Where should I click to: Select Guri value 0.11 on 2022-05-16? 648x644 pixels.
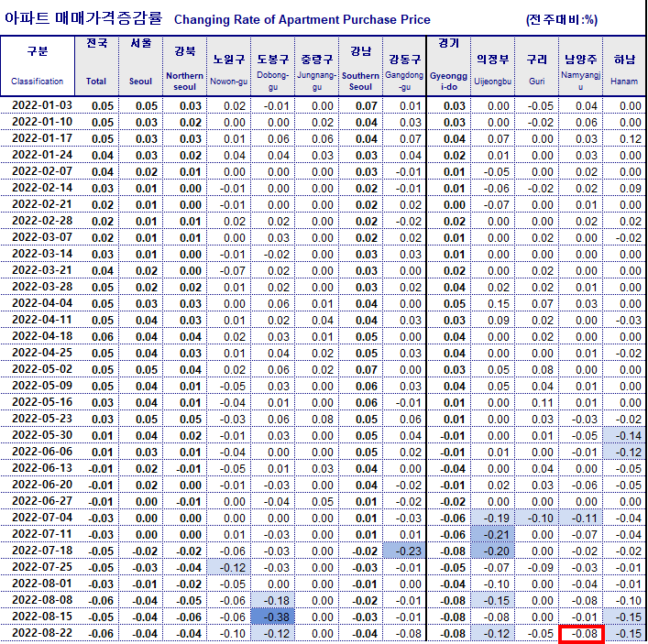coord(536,402)
